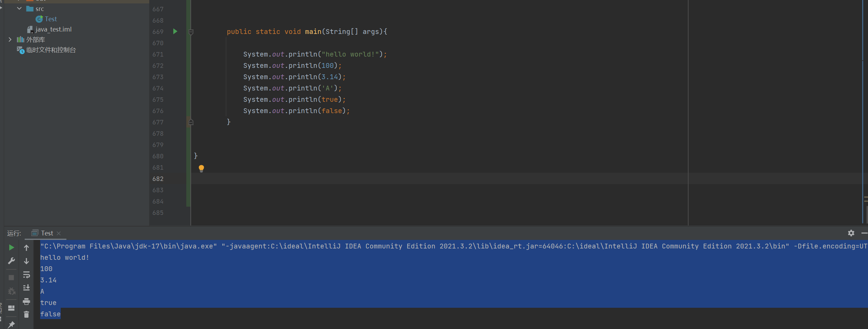Click the "100" console output line
This screenshot has width=868, height=329.
[x=46, y=269]
